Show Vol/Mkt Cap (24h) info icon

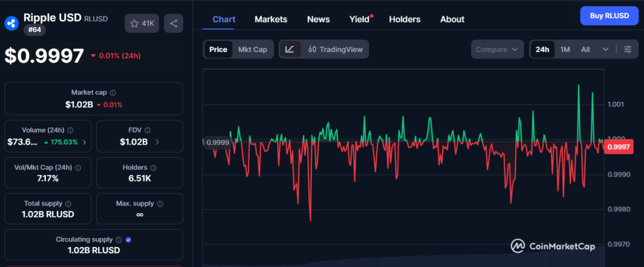(78, 168)
